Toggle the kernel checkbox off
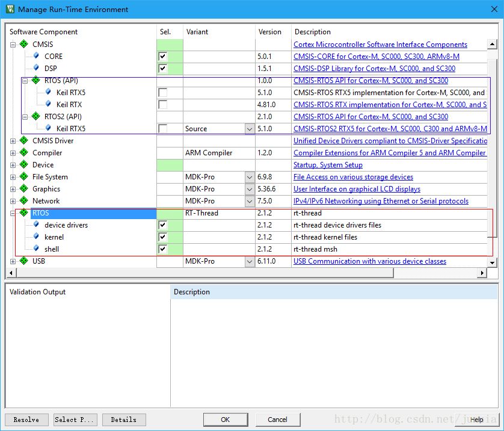The image size is (504, 431). [163, 237]
